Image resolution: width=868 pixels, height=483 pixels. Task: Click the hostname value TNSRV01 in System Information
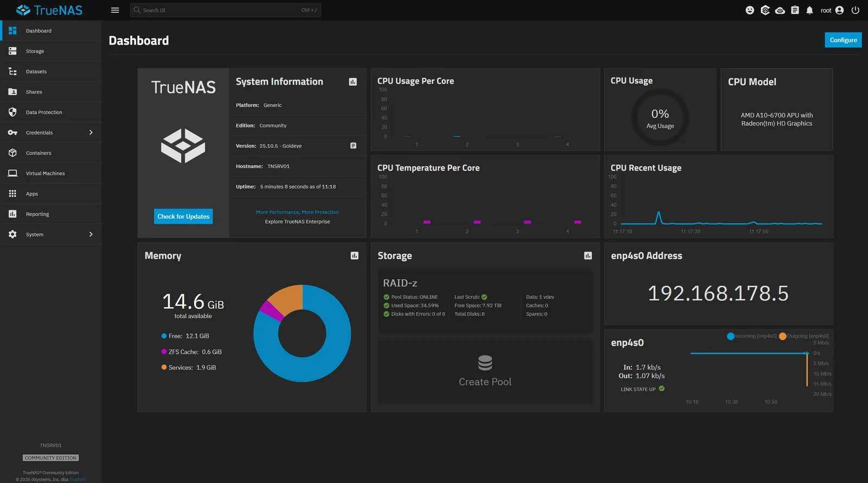click(x=278, y=166)
